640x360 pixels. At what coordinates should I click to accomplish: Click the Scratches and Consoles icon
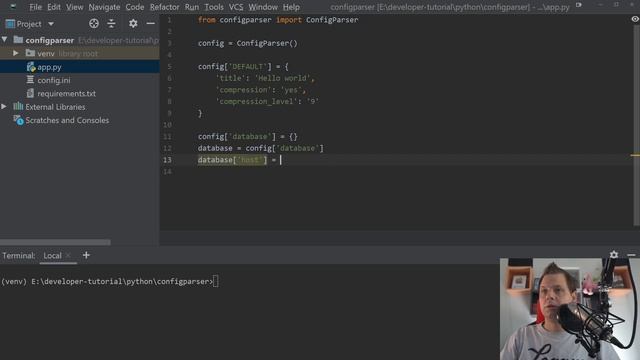(x=18, y=120)
